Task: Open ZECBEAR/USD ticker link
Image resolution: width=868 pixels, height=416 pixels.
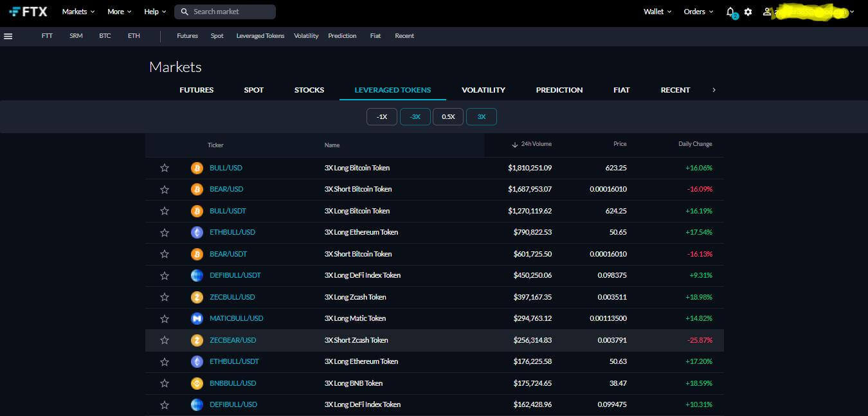Action: [233, 340]
